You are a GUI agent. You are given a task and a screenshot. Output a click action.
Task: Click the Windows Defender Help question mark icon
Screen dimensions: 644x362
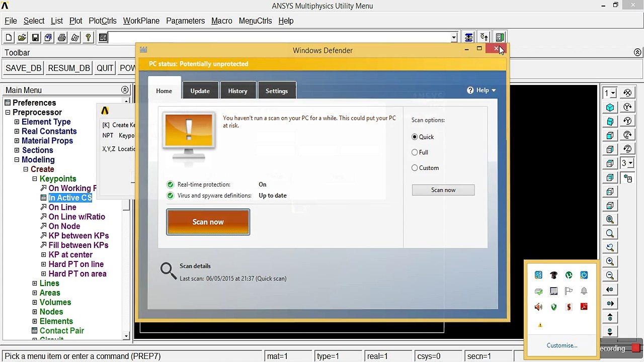[470, 90]
